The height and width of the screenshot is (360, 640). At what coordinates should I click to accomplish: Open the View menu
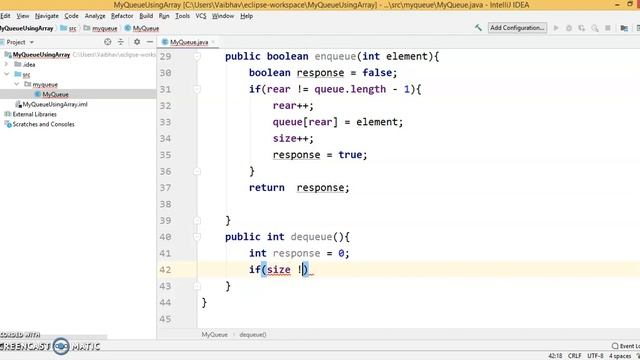click(x=22, y=16)
